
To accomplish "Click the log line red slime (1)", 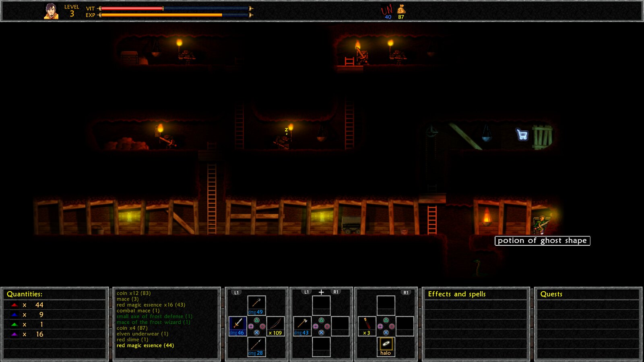I will tap(132, 339).
